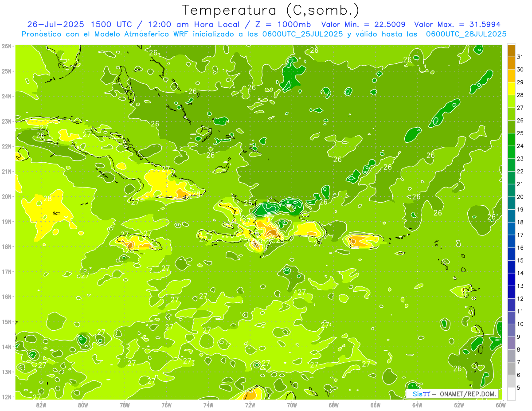
Task: Click the '25' value on the color scale
Action: coord(520,133)
